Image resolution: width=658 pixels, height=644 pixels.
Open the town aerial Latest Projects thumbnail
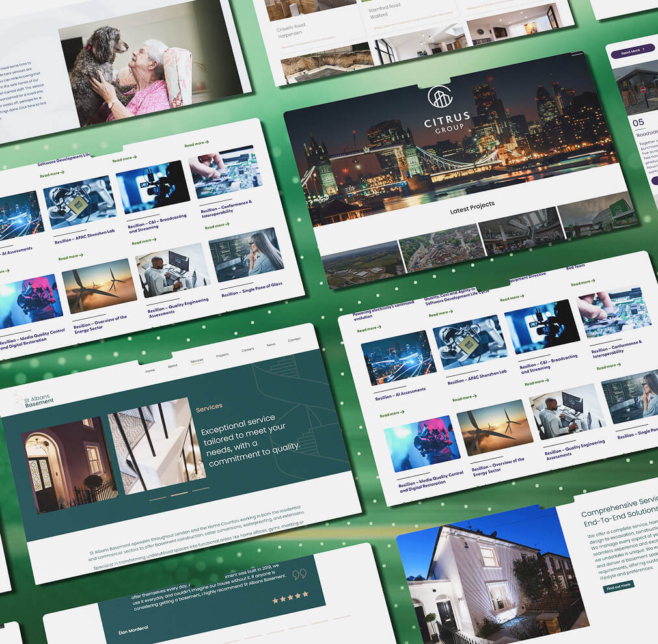click(443, 248)
